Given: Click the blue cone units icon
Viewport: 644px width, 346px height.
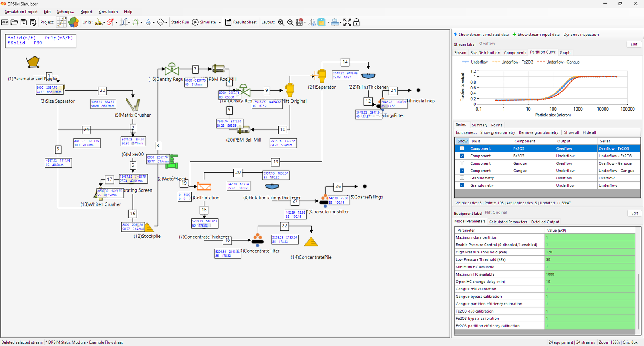Looking at the screenshot, I should pyautogui.click(x=148, y=22).
